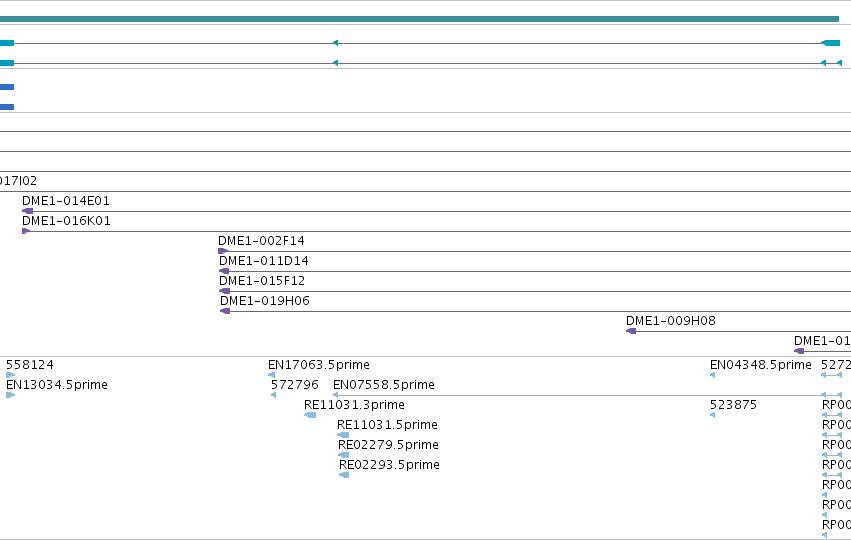Select the DME1-002F14 arrow marker
This screenshot has width=851, height=540.
(223, 251)
